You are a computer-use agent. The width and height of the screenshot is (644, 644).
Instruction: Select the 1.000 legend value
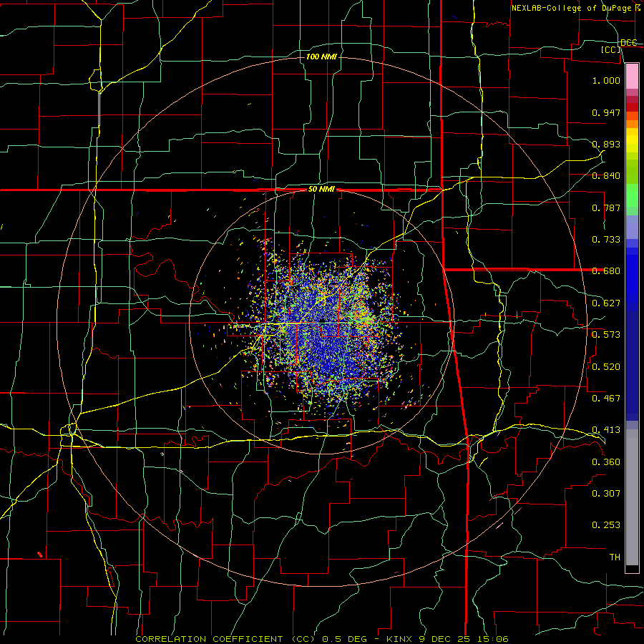606,80
